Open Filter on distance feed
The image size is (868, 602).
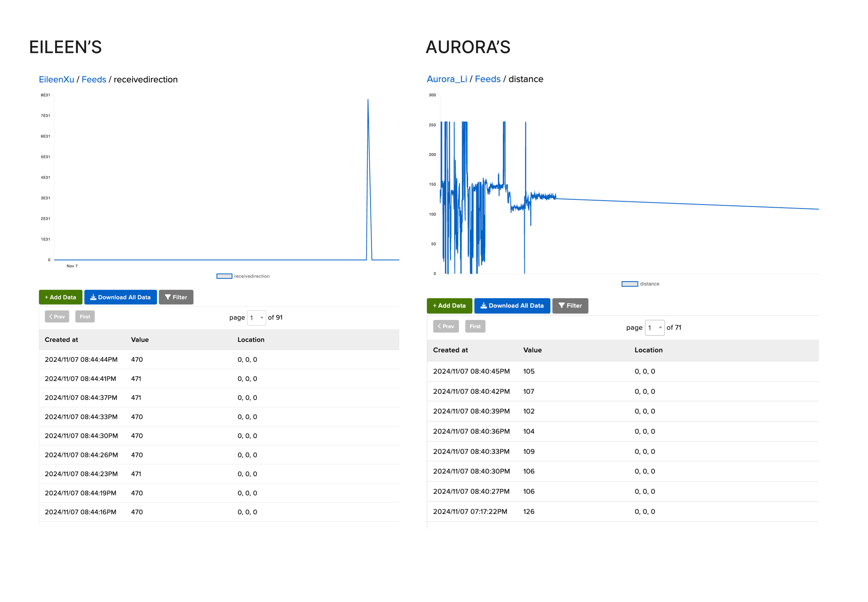pos(570,306)
